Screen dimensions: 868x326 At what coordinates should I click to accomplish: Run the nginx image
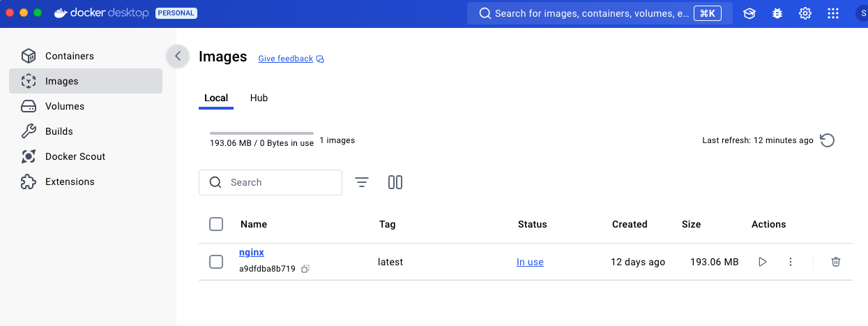pos(763,262)
